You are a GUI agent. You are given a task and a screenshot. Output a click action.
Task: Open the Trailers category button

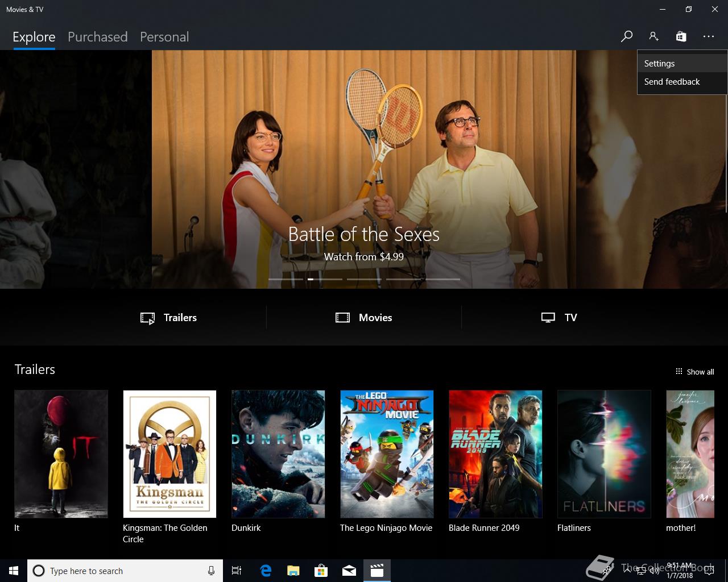[169, 318]
